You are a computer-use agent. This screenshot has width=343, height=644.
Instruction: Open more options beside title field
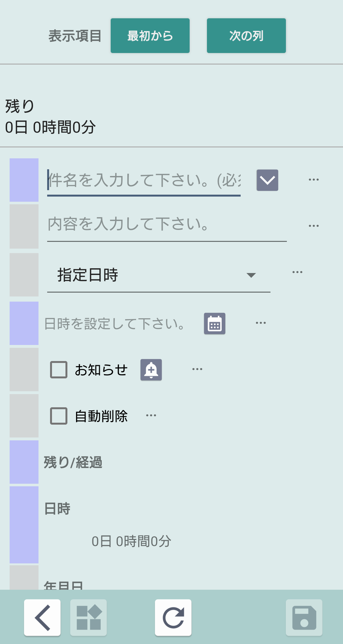[x=313, y=180]
